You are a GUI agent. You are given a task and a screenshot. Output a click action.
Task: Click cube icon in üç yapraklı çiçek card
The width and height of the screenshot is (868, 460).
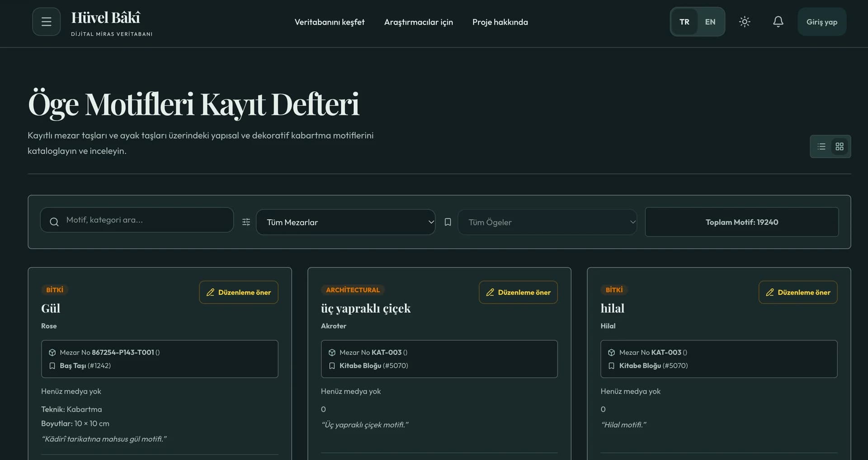[332, 352]
